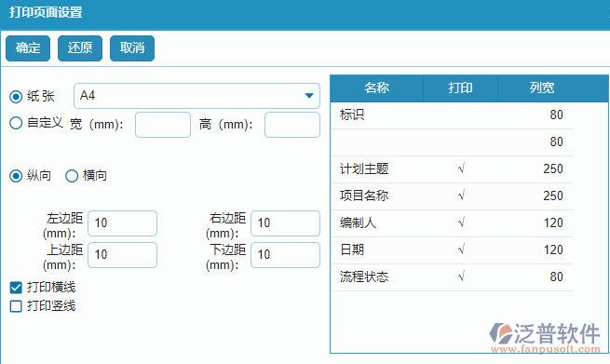The image size is (610, 364).
Task: Select the 日期 row name
Action: (x=352, y=249)
